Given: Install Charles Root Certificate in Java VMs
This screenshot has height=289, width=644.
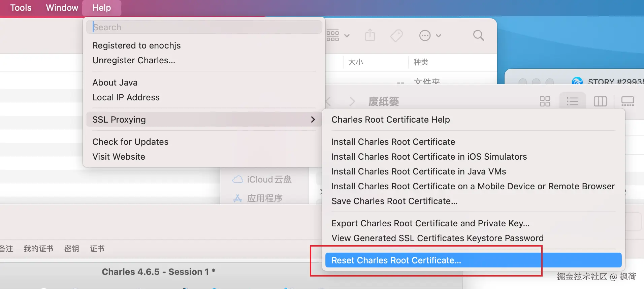Looking at the screenshot, I should 473,171.
